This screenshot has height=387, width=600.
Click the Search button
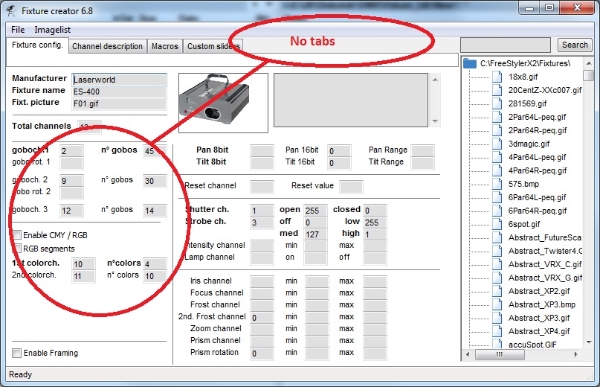click(575, 45)
